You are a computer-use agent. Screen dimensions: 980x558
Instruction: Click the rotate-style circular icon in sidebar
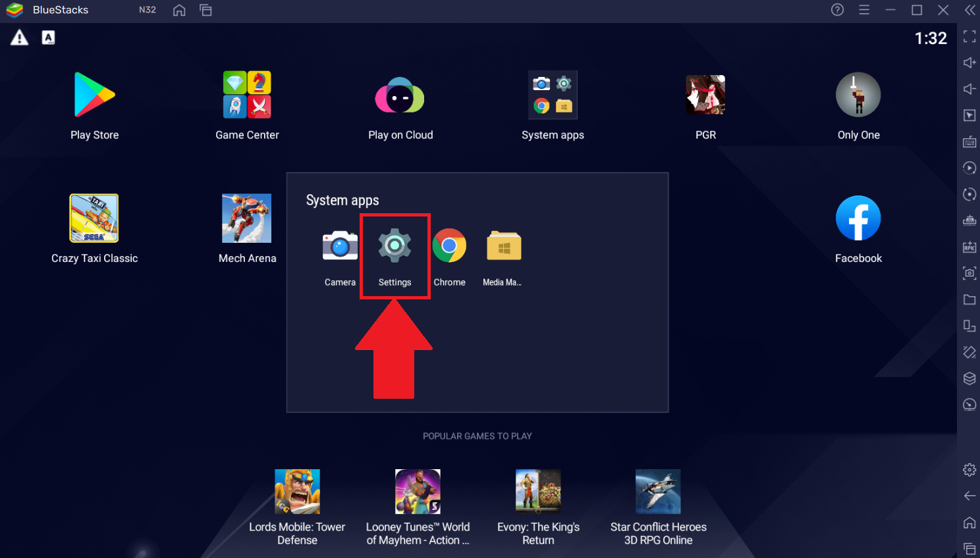point(969,194)
